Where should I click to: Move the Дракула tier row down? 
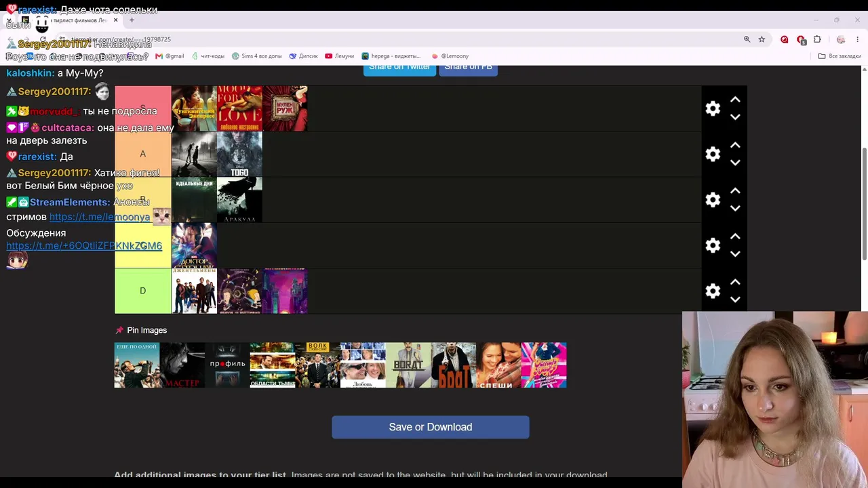tap(735, 208)
